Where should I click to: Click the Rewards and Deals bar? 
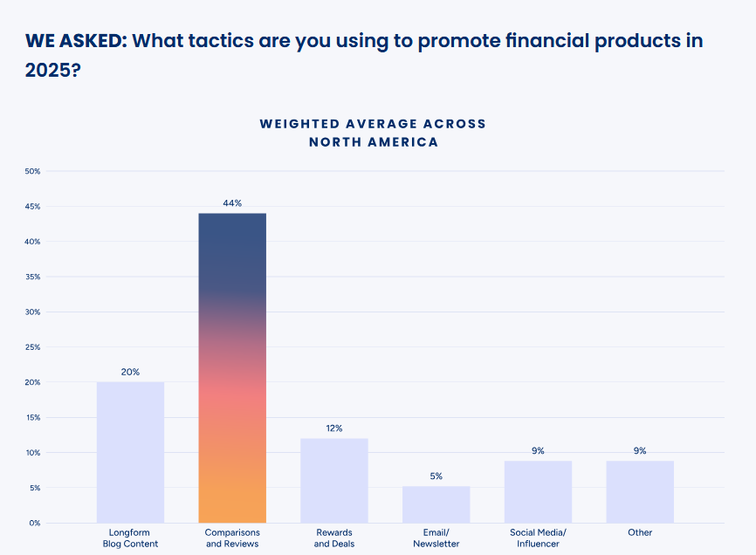click(x=334, y=480)
